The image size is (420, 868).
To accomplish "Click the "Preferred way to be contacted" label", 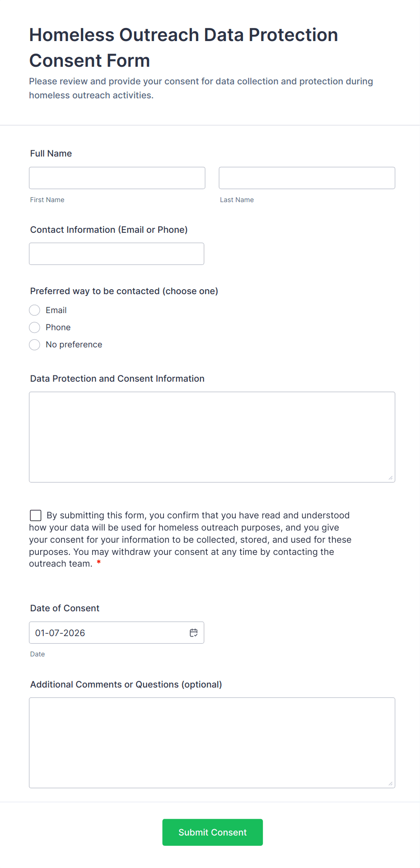I will [x=124, y=291].
